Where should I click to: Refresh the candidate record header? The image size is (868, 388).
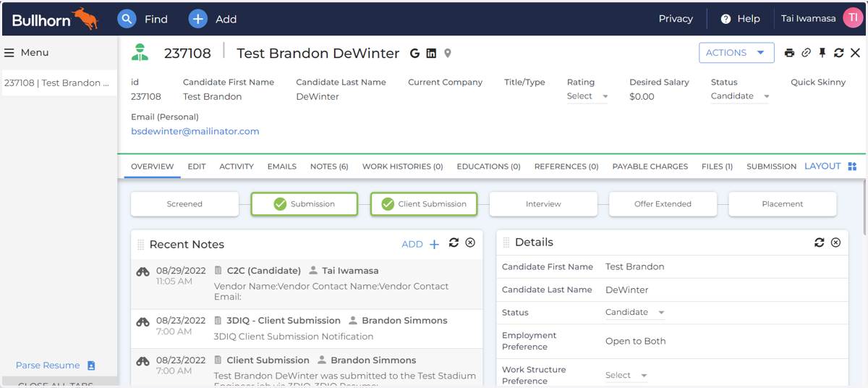pyautogui.click(x=839, y=53)
